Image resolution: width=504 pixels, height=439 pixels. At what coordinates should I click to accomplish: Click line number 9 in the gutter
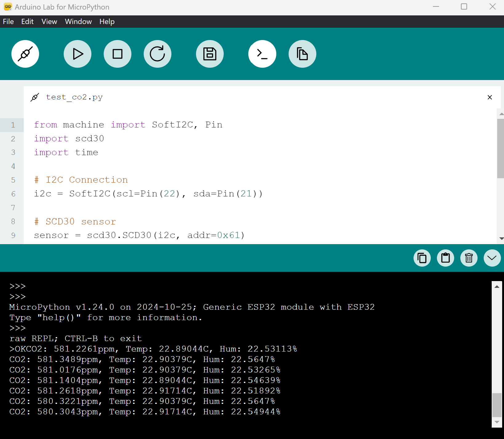tap(13, 236)
